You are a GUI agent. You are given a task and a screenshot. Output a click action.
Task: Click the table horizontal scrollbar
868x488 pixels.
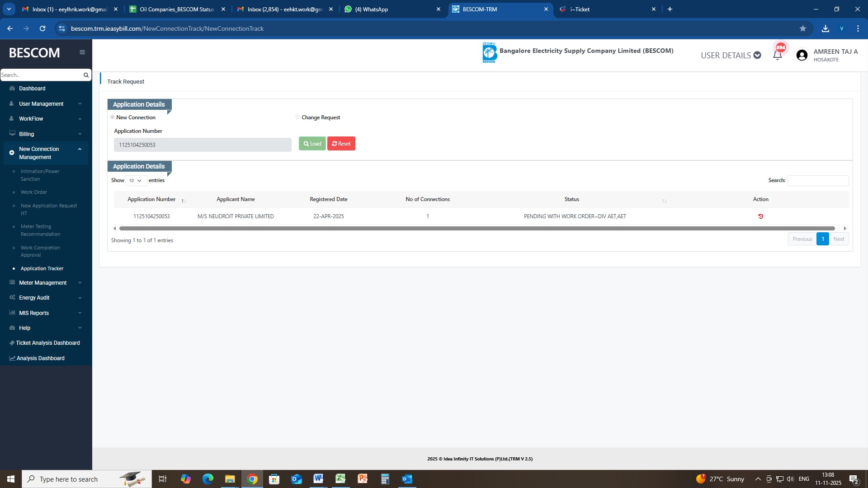pos(477,229)
